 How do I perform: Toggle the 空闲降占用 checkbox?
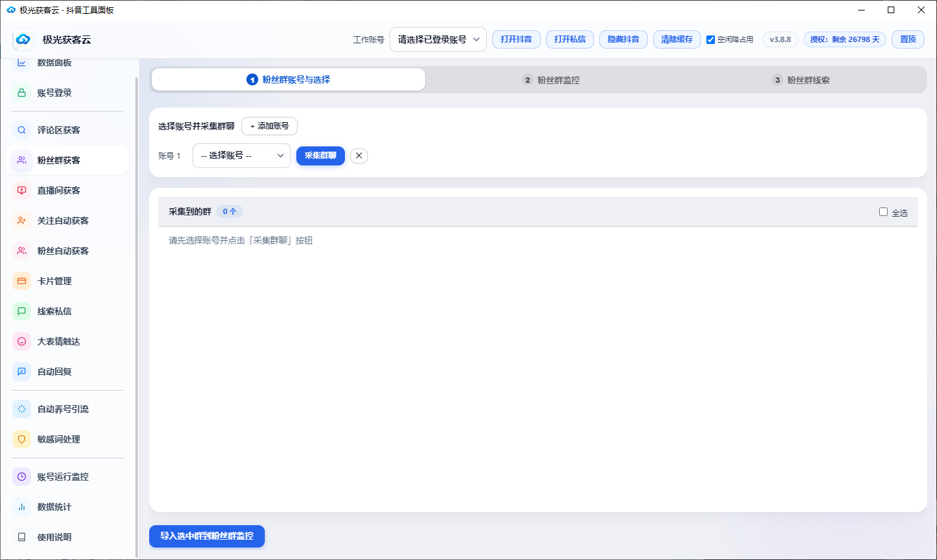coord(710,39)
